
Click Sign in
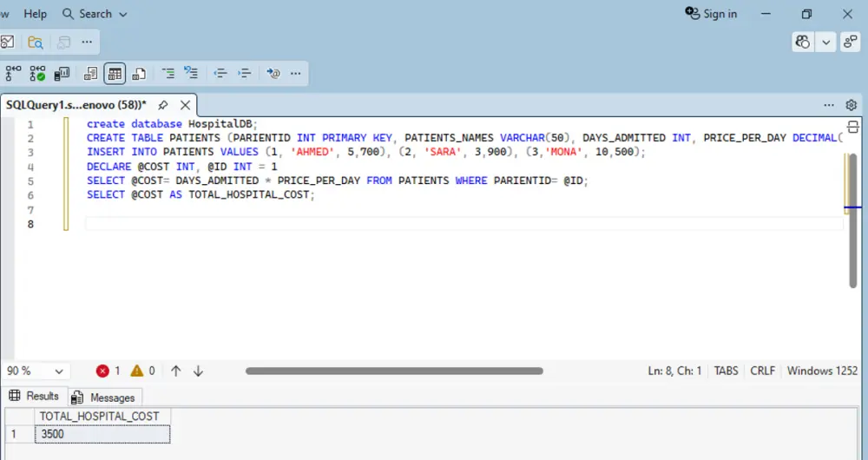712,14
